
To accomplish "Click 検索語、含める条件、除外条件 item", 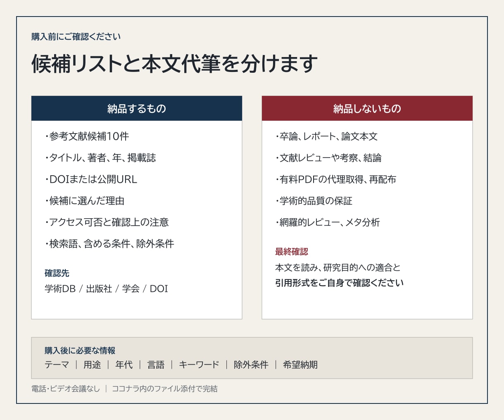I will tap(109, 244).
